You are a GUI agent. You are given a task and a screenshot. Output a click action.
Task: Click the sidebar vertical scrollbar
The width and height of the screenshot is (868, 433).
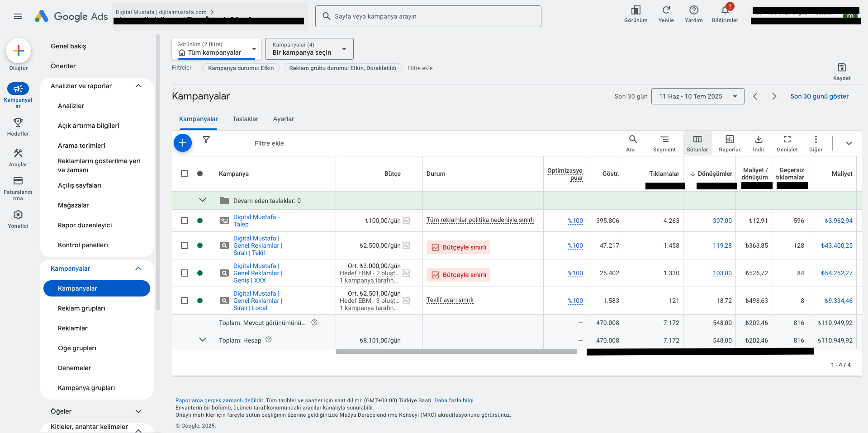(158, 172)
